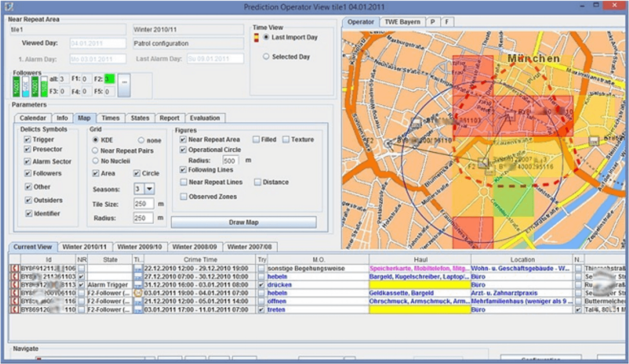Screen dimensions: 629x364
Task: Click the time icon in the 22.12.2010 row
Action: point(138,269)
